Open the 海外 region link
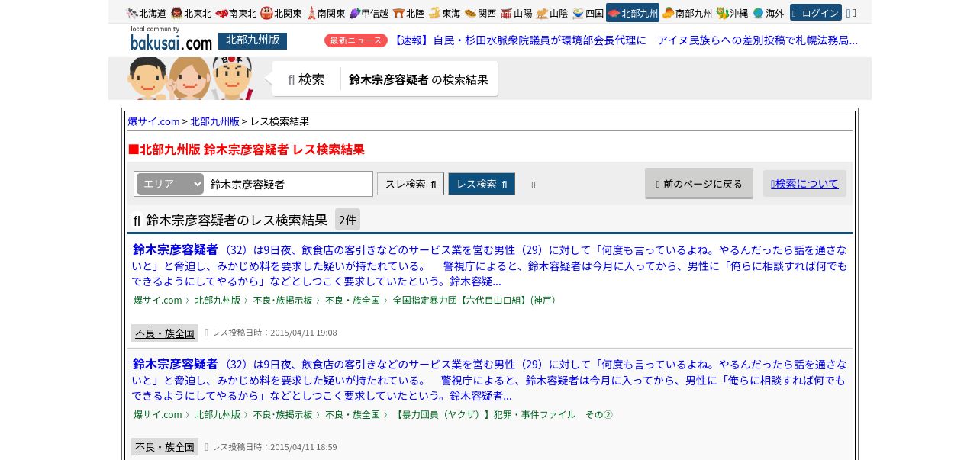Viewport: 980px width, 460px height. coord(768,13)
